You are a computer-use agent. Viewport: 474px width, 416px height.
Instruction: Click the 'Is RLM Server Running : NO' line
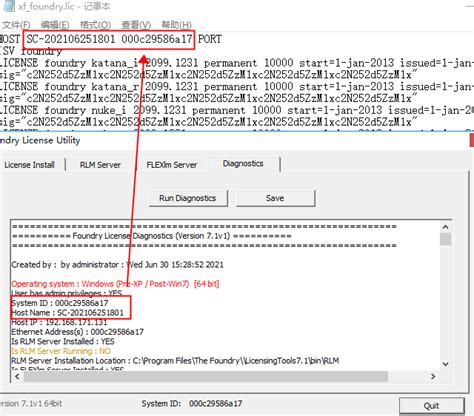coord(61,351)
